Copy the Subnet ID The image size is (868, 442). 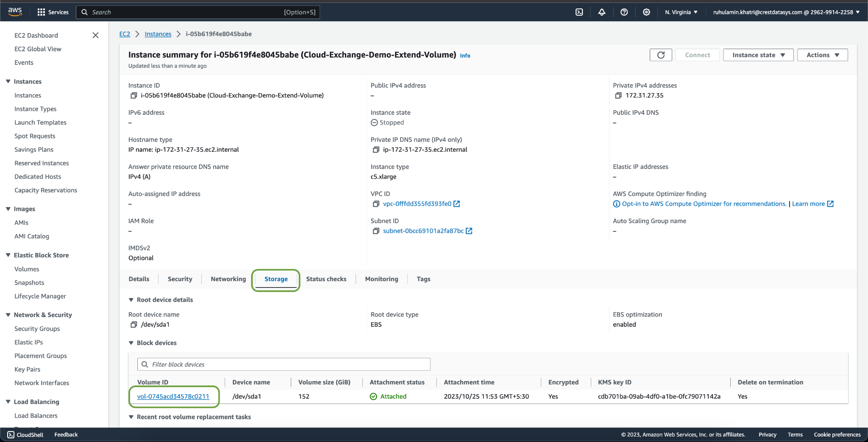point(376,231)
